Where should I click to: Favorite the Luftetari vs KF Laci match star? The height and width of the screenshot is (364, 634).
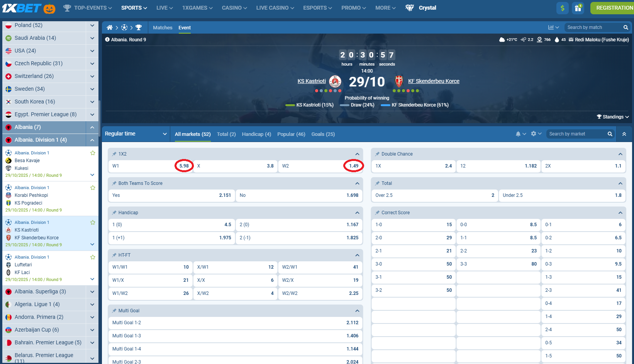pos(93,257)
